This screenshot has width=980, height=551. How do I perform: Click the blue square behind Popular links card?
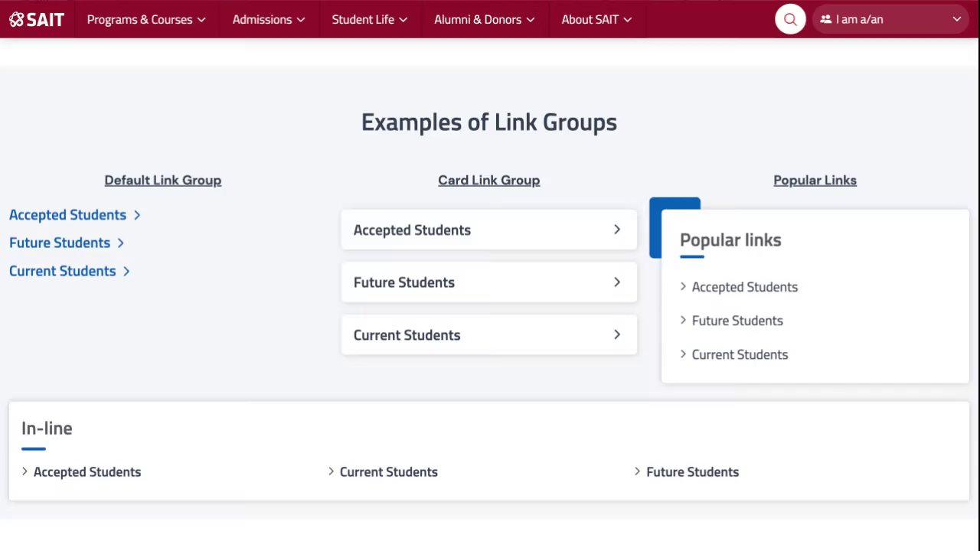(x=674, y=204)
